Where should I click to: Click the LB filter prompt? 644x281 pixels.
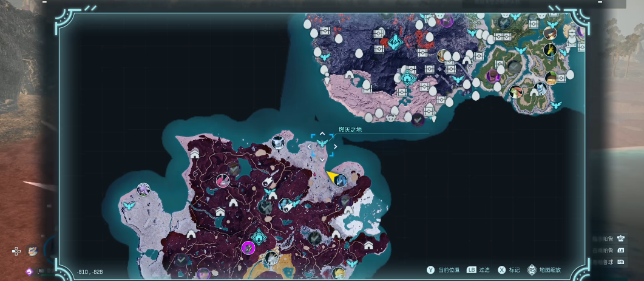point(478,270)
